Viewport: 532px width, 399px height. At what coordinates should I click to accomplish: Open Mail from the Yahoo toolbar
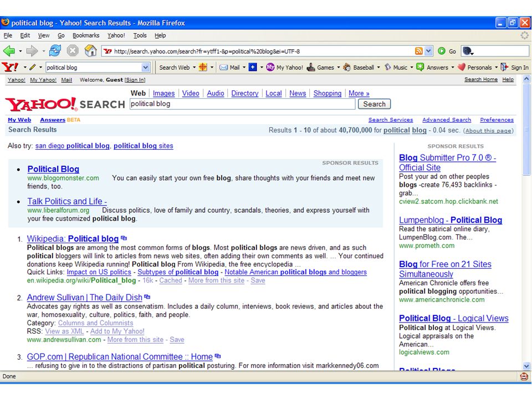[x=229, y=68]
